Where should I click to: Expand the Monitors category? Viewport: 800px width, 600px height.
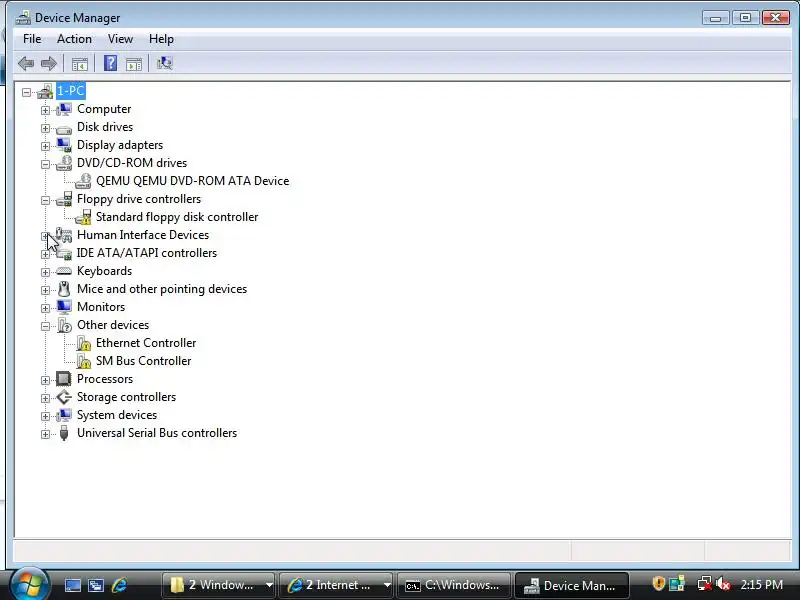(45, 308)
